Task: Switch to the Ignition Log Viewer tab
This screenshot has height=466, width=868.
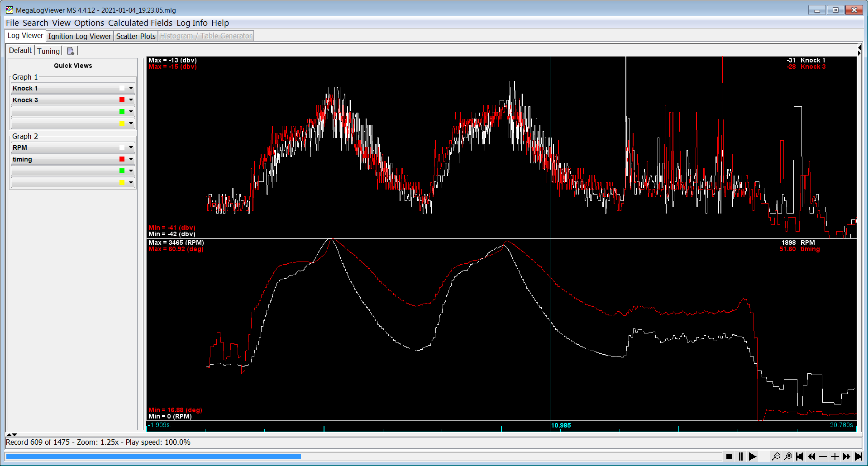Action: tap(80, 36)
